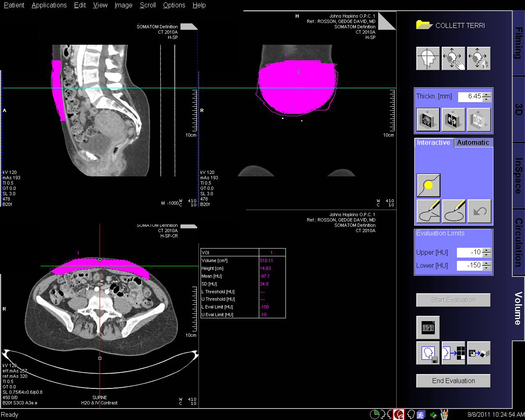
Task: Click the Height value 14.63 in VOI table
Action: tap(265, 268)
